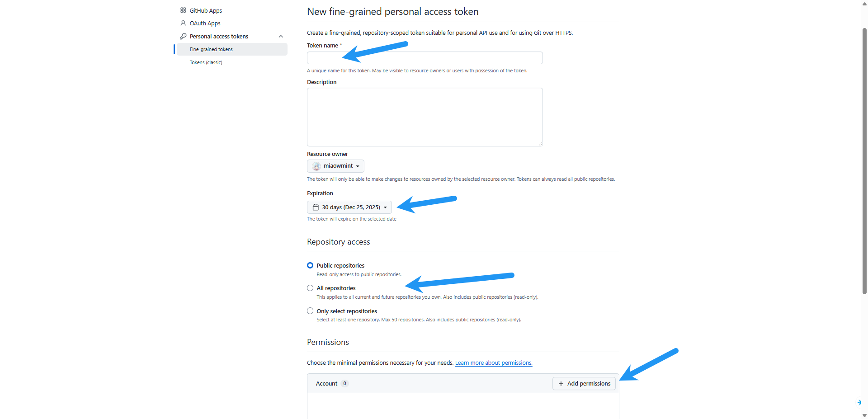Viewport: 868px width, 419px height.
Task: Open Tokens (classic) in the sidebar
Action: tap(206, 62)
